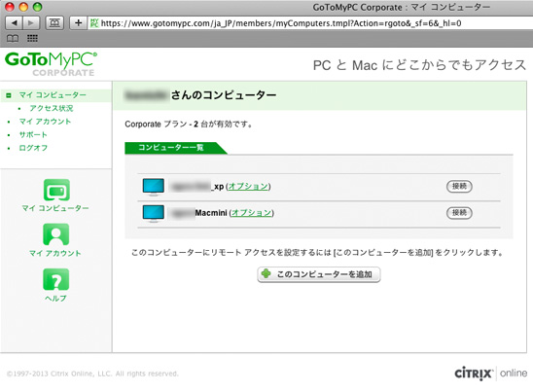Connect to Macmini with 接続 button
Image resolution: width=533 pixels, height=392 pixels.
[x=459, y=213]
